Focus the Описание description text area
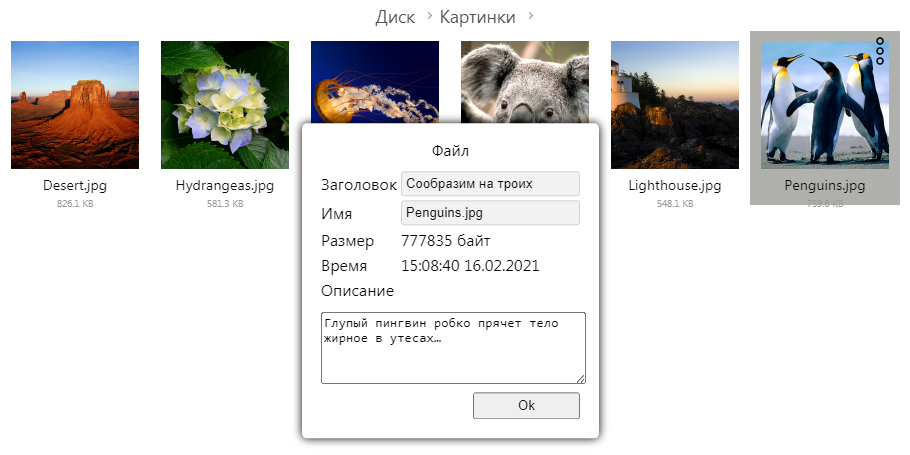This screenshot has width=910, height=455. click(453, 348)
